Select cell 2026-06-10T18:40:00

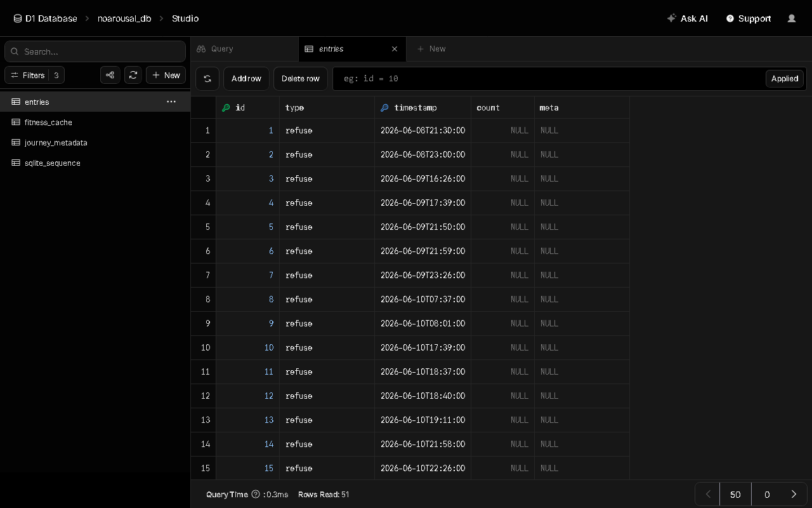pyautogui.click(x=422, y=396)
